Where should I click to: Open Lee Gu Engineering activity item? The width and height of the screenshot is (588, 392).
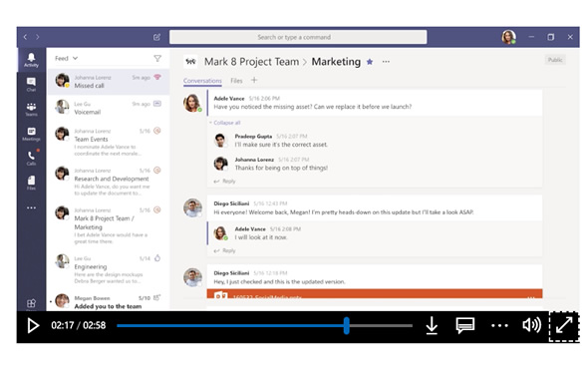pyautogui.click(x=109, y=269)
